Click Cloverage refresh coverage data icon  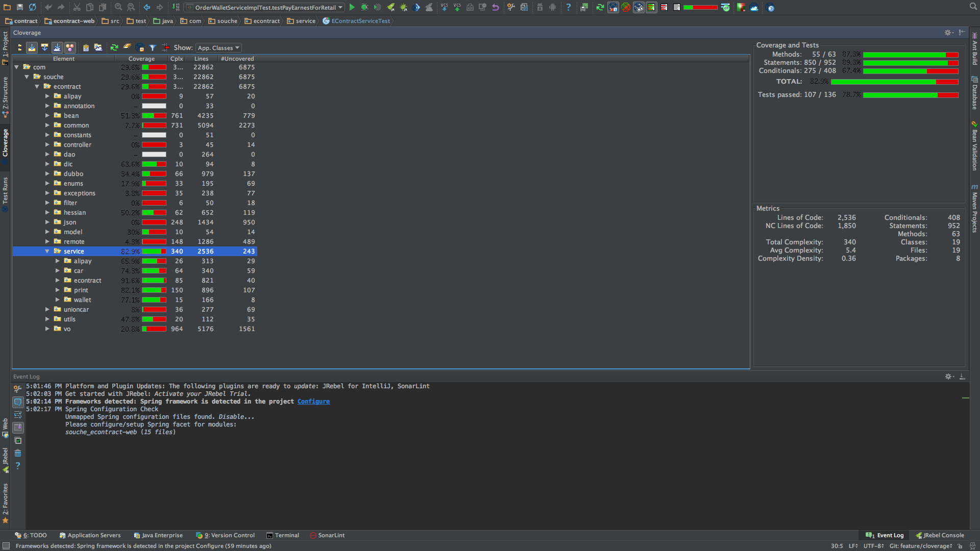click(x=114, y=47)
